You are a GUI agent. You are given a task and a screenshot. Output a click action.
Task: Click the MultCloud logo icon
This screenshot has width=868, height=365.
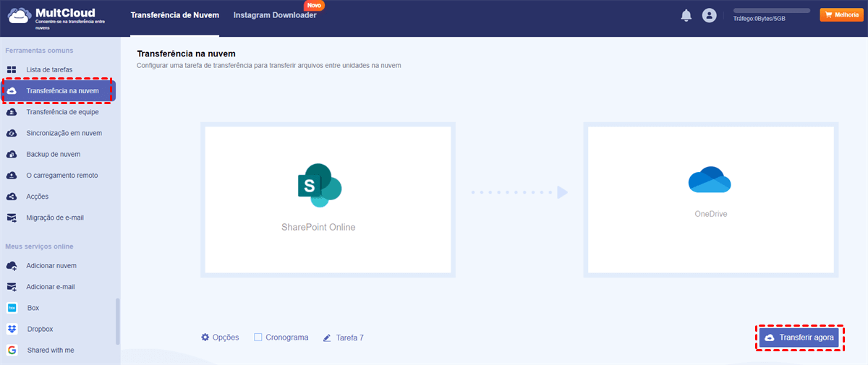[19, 15]
